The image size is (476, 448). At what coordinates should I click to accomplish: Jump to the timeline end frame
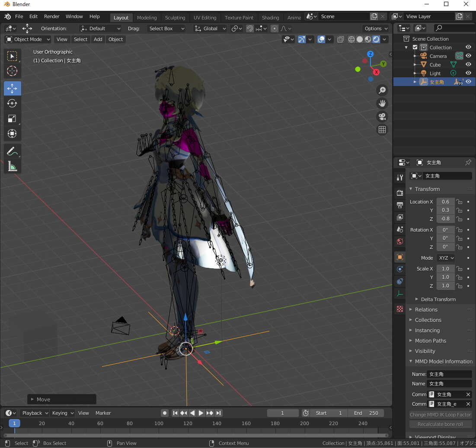click(219, 413)
